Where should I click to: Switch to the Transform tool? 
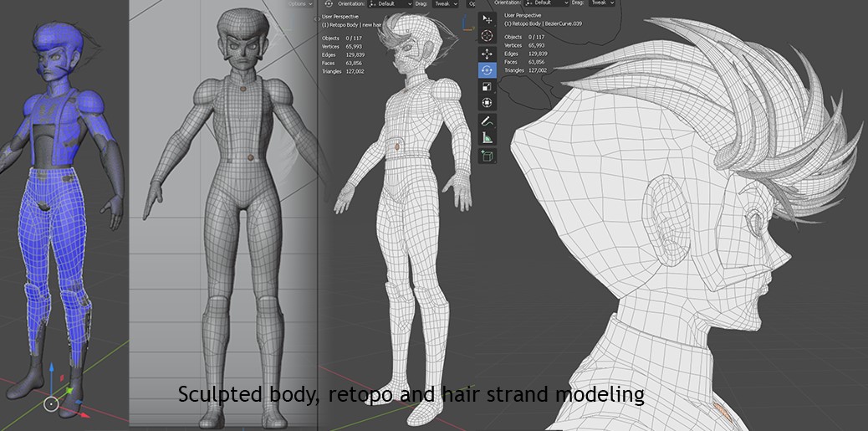[x=487, y=103]
